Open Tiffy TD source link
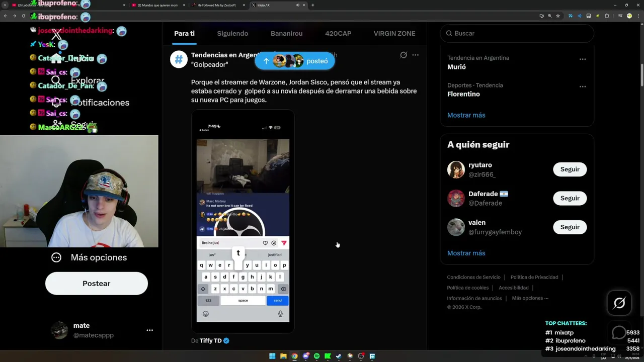This screenshot has height=362, width=644. pyautogui.click(x=211, y=340)
